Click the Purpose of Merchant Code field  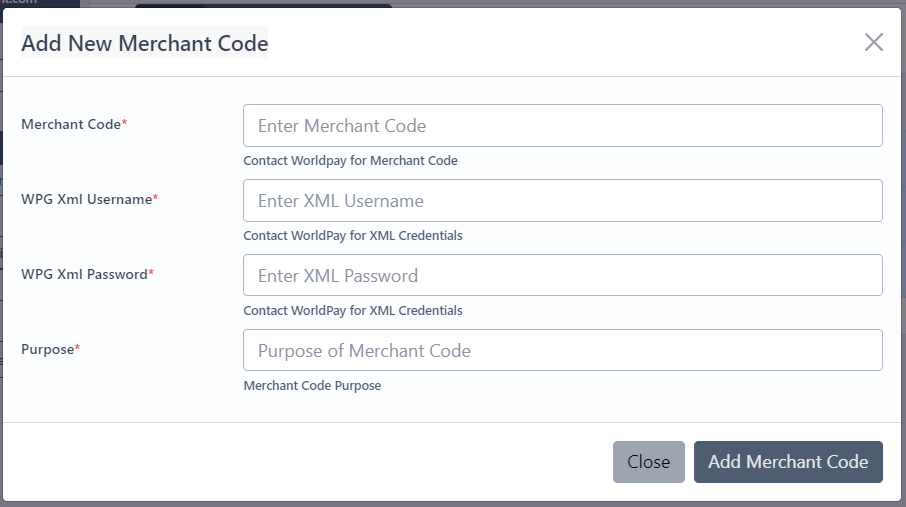[562, 351]
